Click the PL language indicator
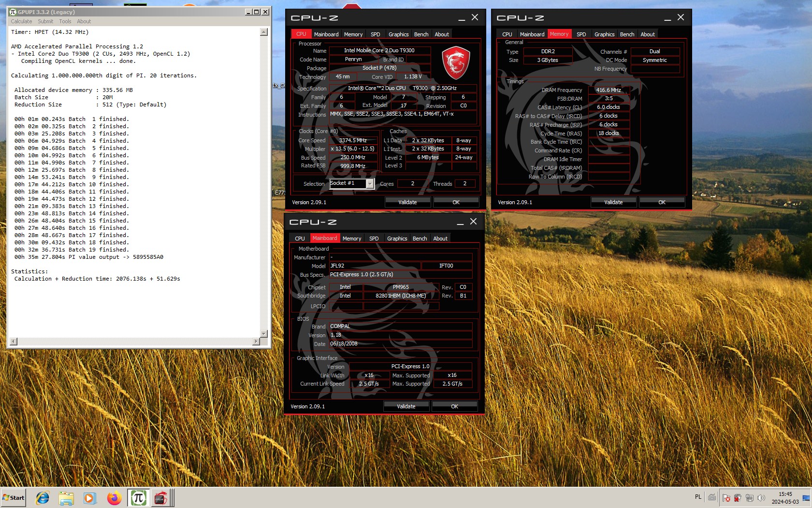The image size is (812, 508). pos(698,497)
